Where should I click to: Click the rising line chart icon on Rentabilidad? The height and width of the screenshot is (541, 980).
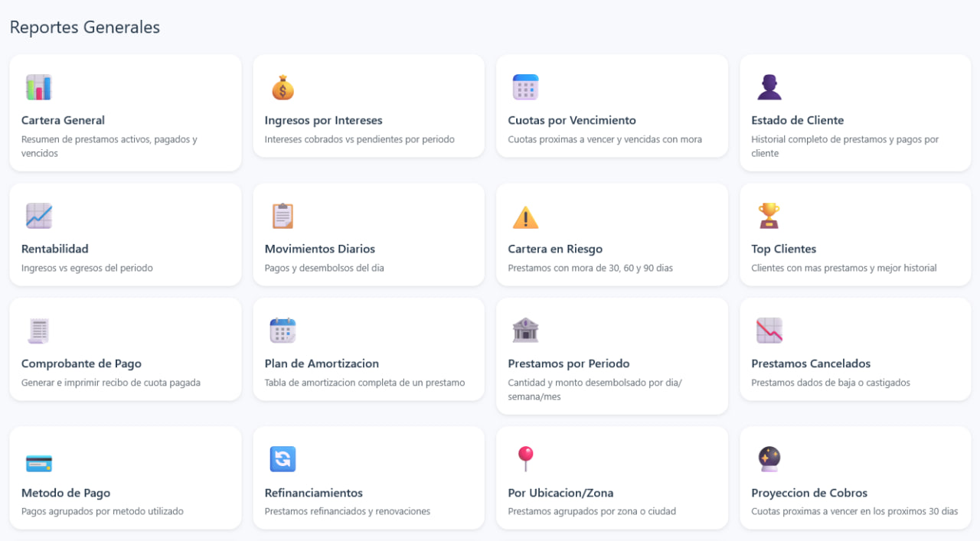point(38,216)
